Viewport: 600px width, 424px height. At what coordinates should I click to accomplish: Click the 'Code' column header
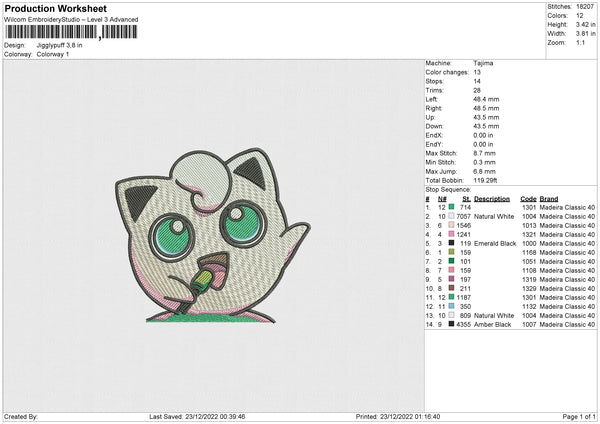[x=528, y=199]
